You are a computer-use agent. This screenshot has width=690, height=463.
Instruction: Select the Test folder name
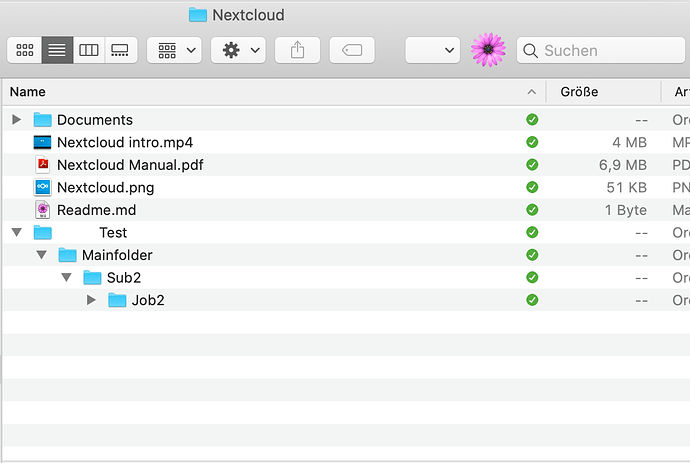pyautogui.click(x=113, y=232)
